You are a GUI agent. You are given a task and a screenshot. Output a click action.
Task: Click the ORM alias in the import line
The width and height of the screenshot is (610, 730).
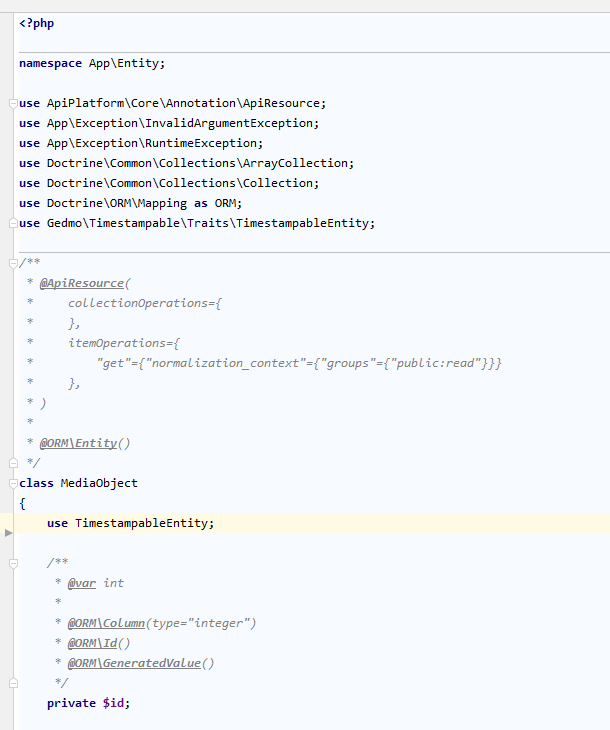[225, 203]
